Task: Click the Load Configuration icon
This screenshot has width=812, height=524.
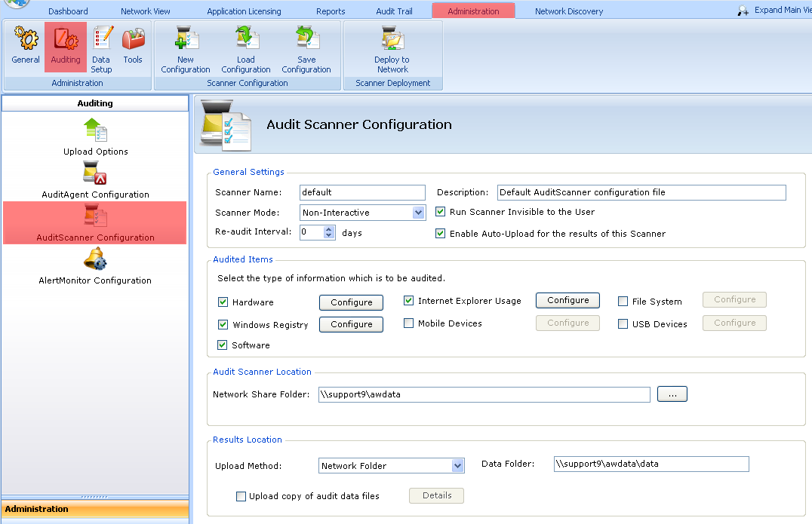Action: pos(245,50)
